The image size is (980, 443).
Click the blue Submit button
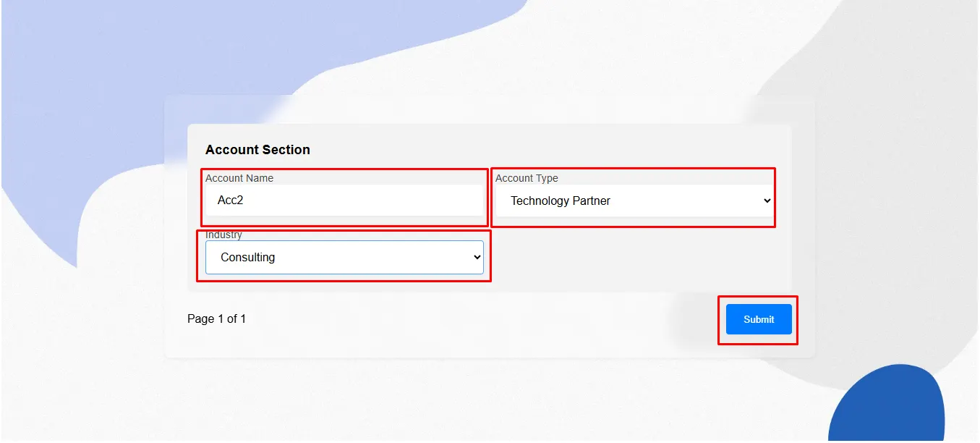pyautogui.click(x=759, y=319)
